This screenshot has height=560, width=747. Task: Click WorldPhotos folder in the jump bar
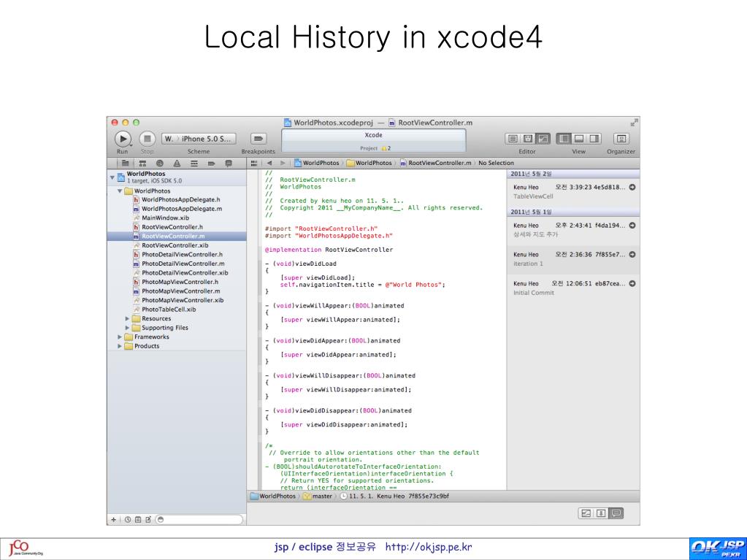(x=369, y=163)
